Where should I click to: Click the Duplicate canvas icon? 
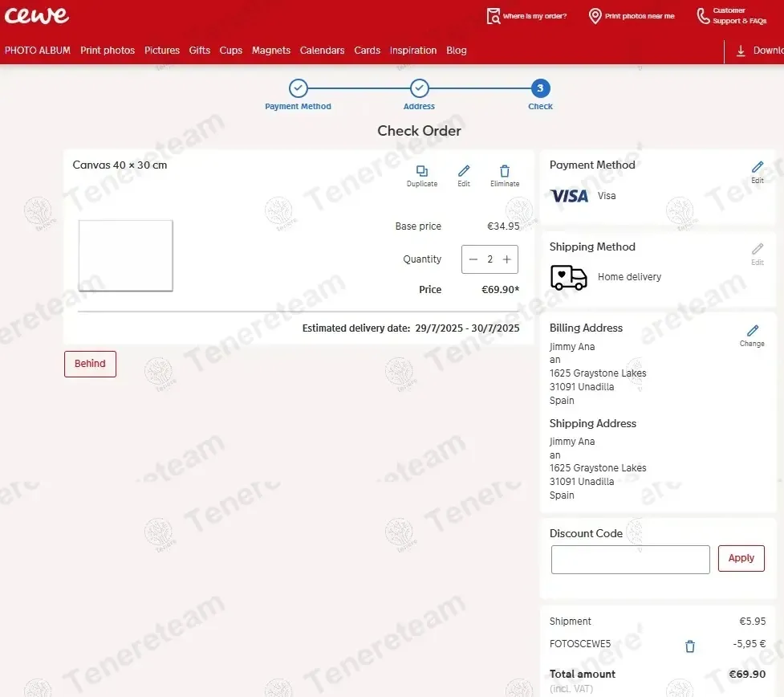422,172
